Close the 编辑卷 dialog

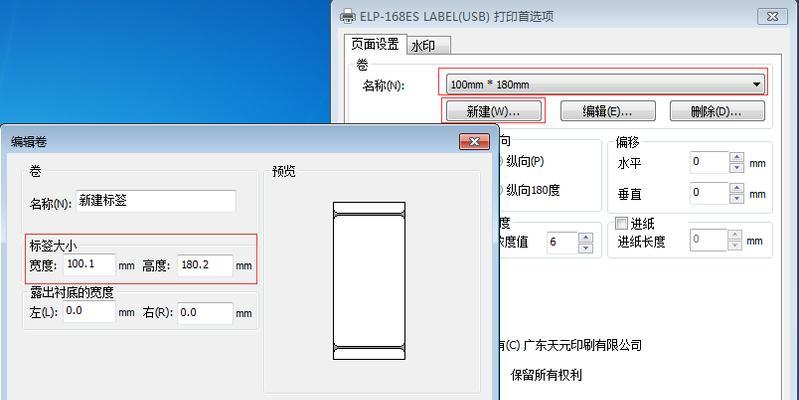pyautogui.click(x=474, y=142)
